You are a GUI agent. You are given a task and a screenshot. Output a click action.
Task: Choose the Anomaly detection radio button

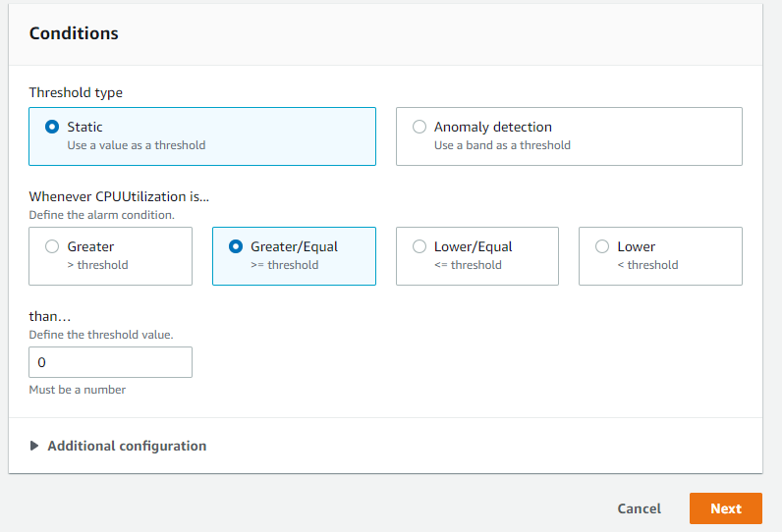click(419, 127)
